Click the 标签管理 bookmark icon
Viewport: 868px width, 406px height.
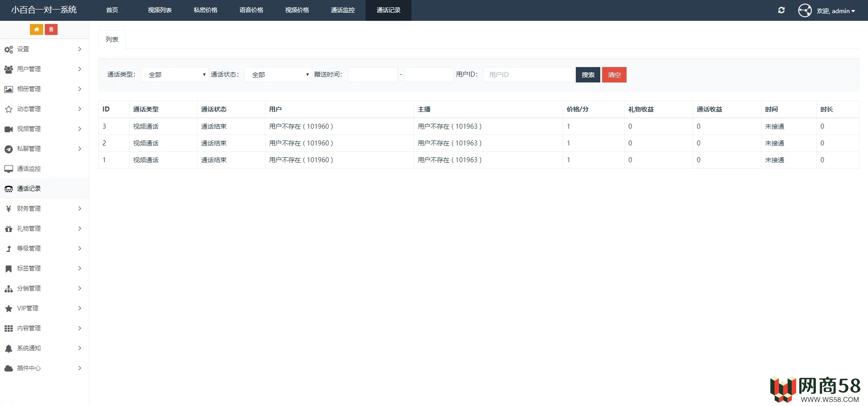tap(9, 269)
